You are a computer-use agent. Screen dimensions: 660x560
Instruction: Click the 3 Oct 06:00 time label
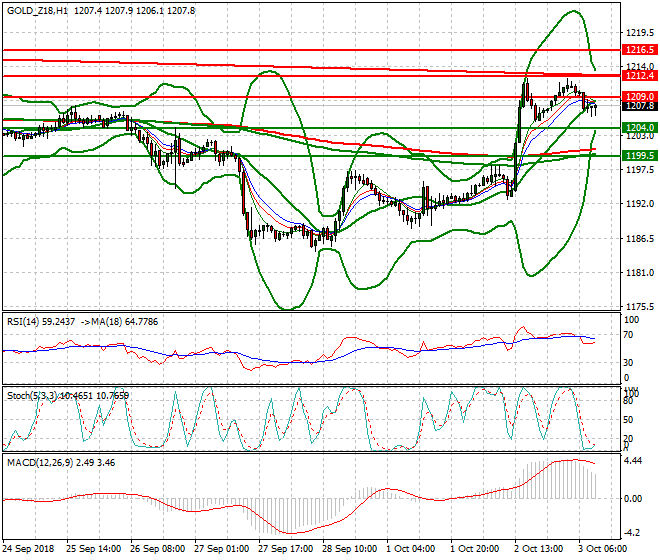tap(602, 549)
